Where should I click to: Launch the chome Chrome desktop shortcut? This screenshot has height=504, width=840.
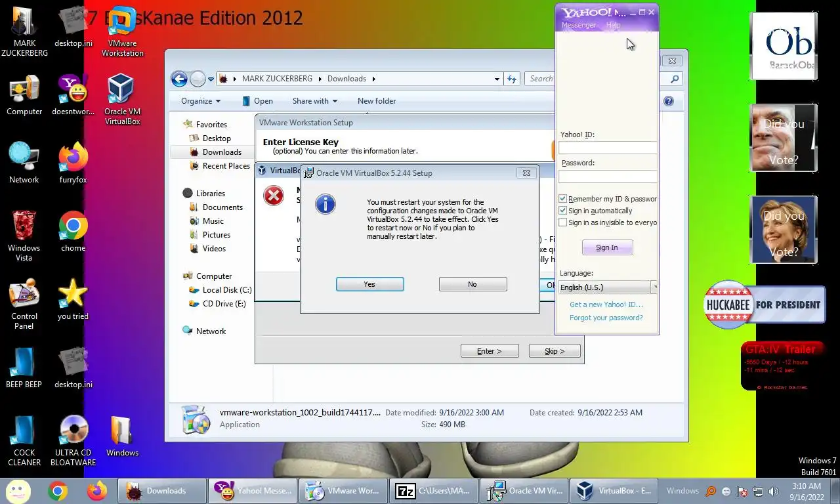point(73,231)
